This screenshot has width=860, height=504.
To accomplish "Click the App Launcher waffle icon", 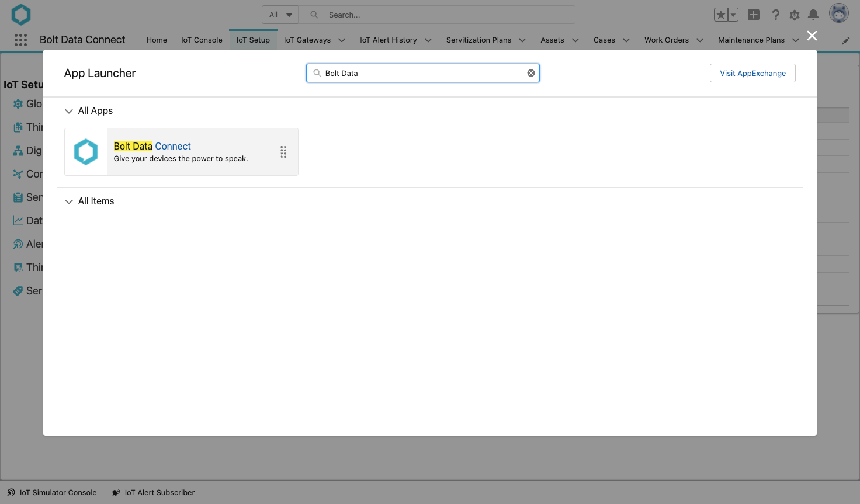I will tap(20, 40).
